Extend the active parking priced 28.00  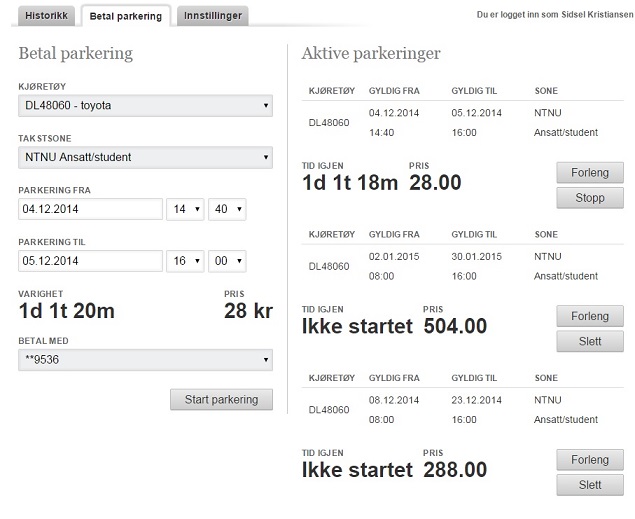click(x=590, y=173)
